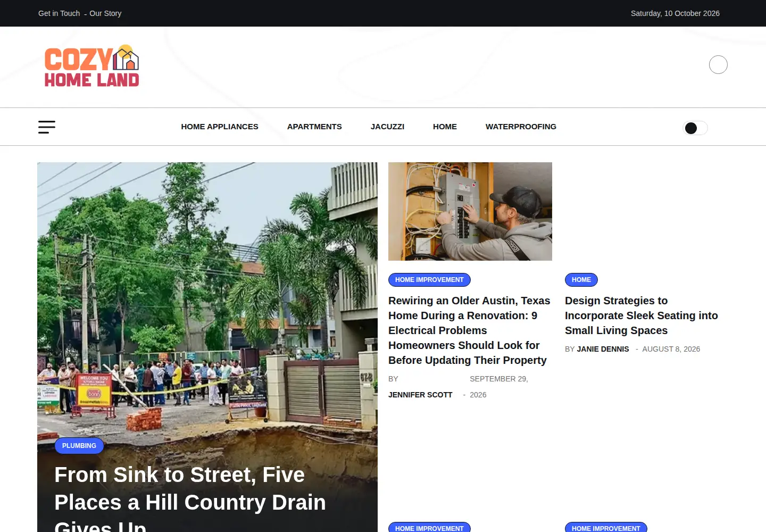Open the Our Story link

click(x=105, y=13)
